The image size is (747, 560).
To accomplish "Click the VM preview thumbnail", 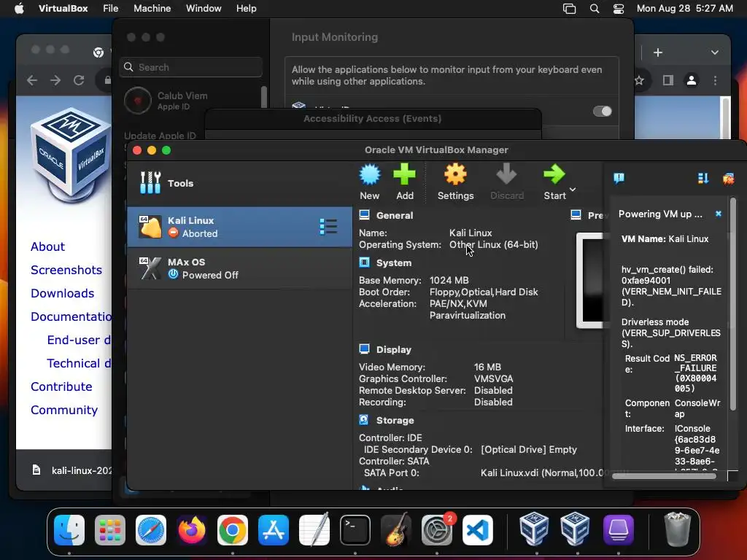I will click(591, 281).
